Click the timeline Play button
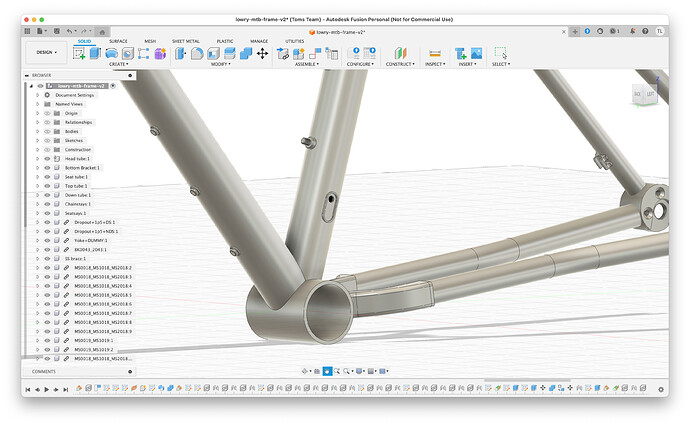This screenshot has height=424, width=690. (x=48, y=389)
